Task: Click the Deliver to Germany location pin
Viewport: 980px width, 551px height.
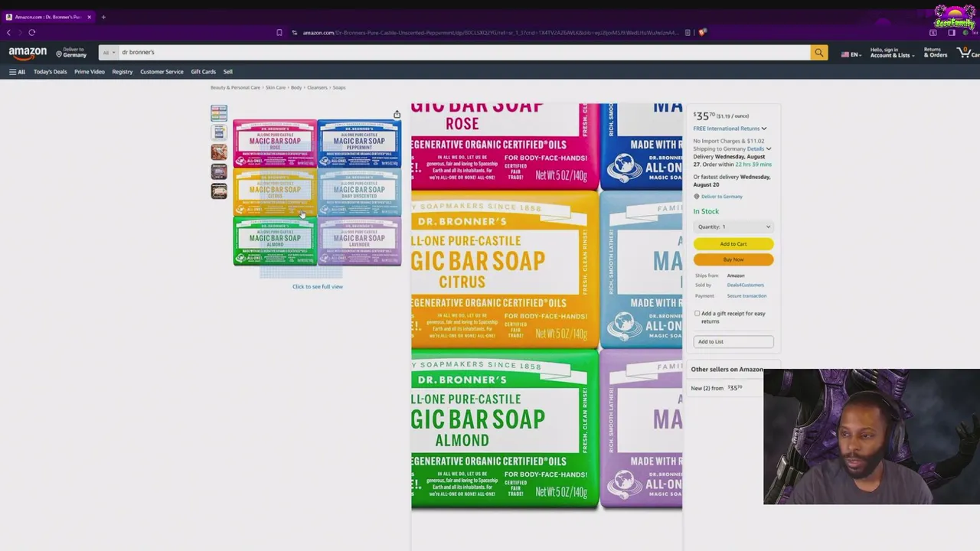Action: (x=59, y=54)
